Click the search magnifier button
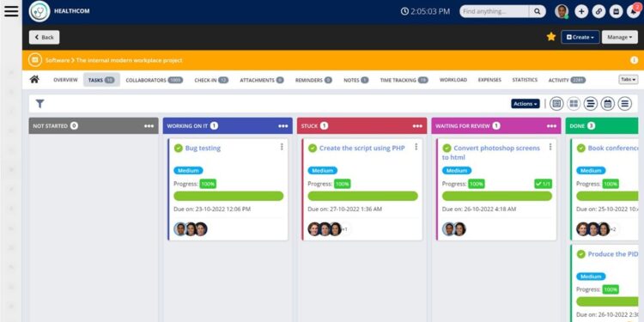This screenshot has width=644, height=322. pyautogui.click(x=538, y=11)
